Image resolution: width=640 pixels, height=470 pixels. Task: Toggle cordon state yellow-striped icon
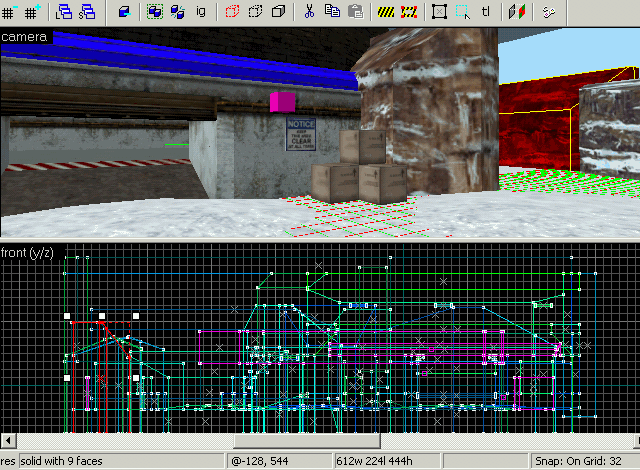coord(386,12)
